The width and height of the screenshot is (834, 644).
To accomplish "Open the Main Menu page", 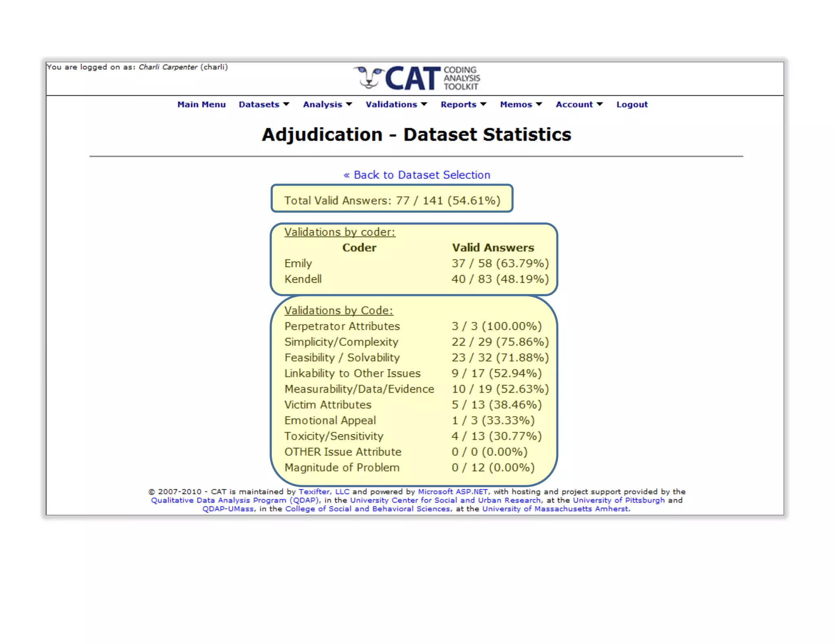I will point(201,105).
